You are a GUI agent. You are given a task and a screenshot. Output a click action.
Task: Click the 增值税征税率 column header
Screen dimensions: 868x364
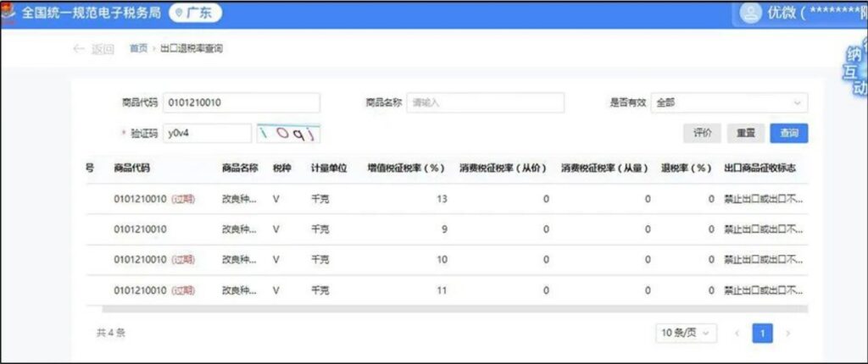pyautogui.click(x=405, y=168)
